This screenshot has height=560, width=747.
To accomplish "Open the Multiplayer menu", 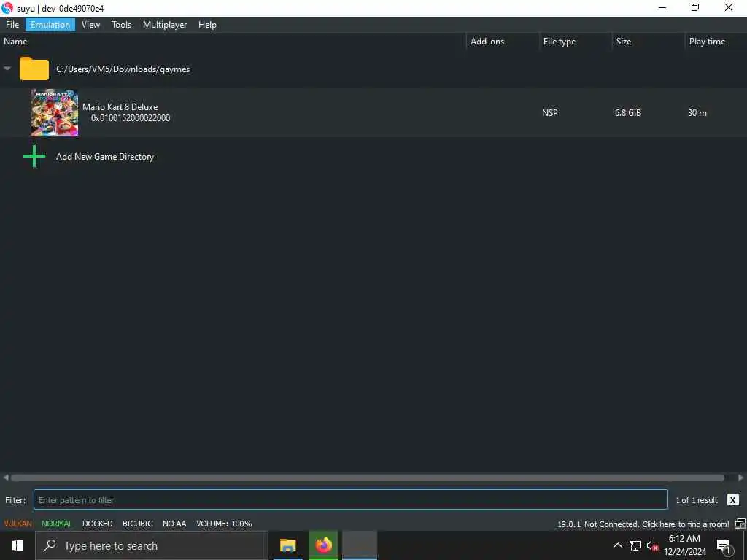I will (x=165, y=25).
